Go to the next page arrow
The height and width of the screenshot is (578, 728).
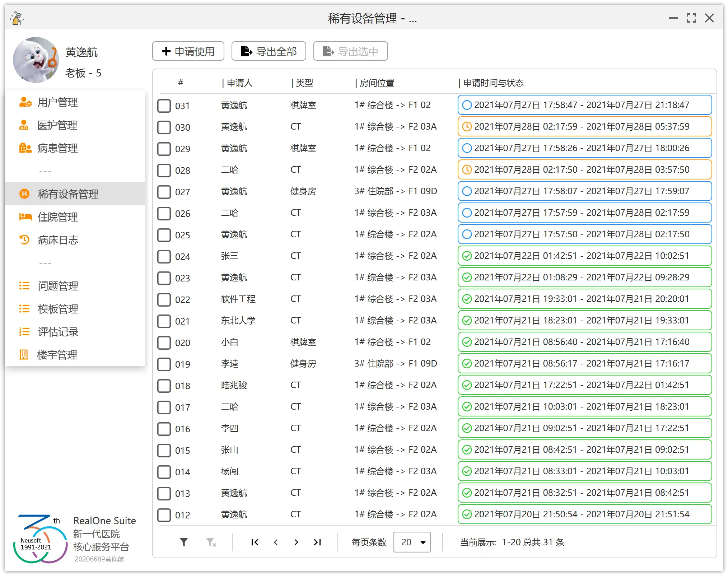pos(296,542)
